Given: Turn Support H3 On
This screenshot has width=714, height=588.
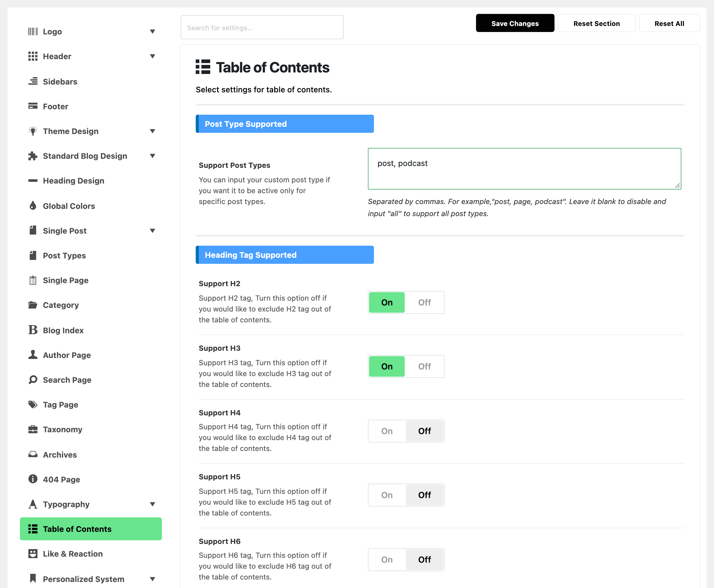Looking at the screenshot, I should (x=387, y=366).
